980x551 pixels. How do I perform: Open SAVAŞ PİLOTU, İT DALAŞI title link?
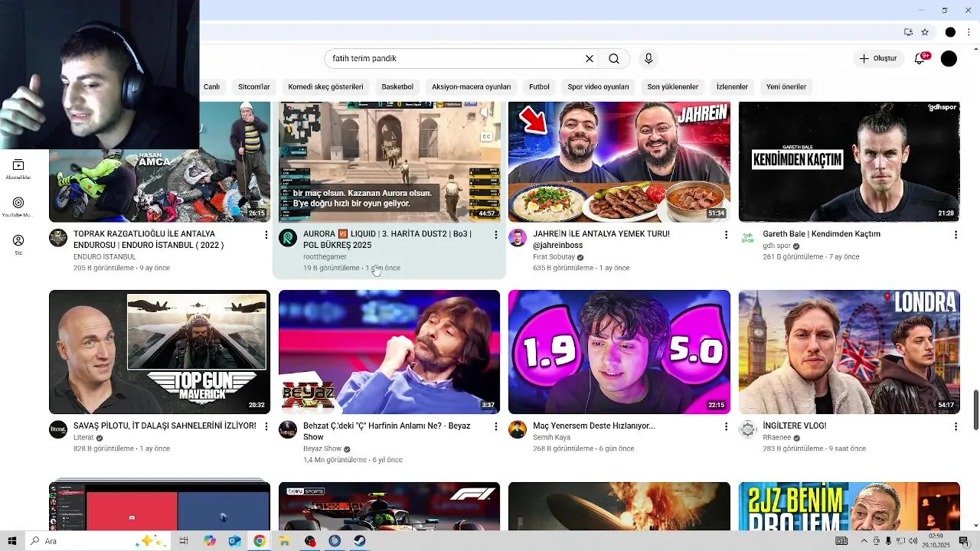tap(165, 425)
